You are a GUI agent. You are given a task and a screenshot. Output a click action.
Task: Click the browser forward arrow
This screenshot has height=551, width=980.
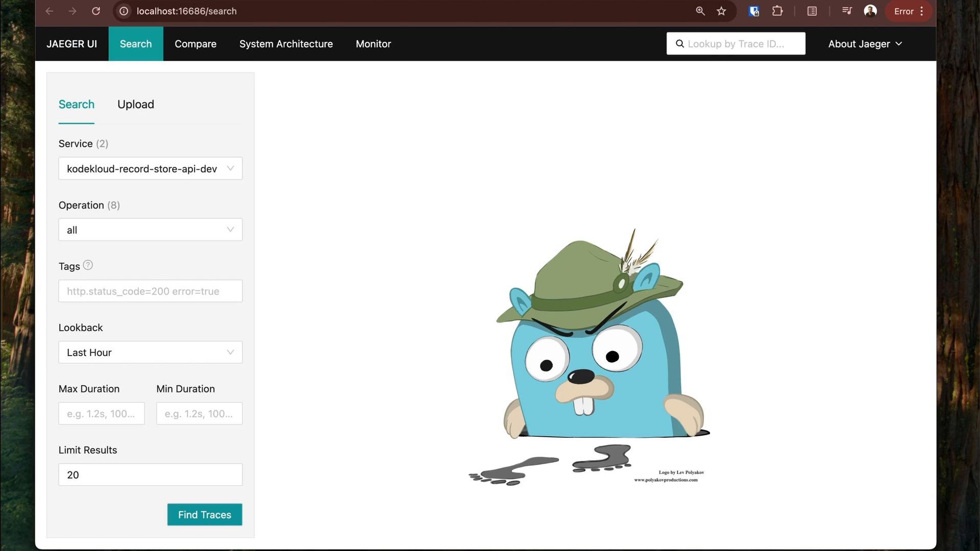[72, 11]
